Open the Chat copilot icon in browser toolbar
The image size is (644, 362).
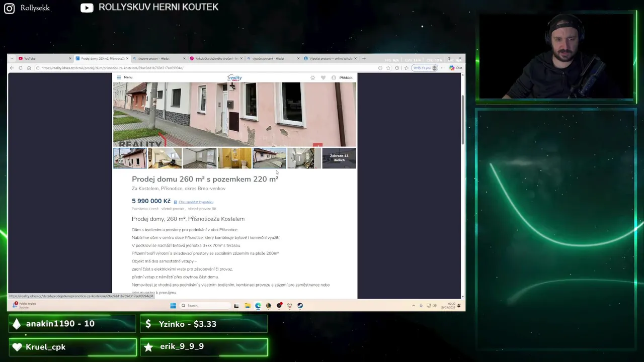456,68
